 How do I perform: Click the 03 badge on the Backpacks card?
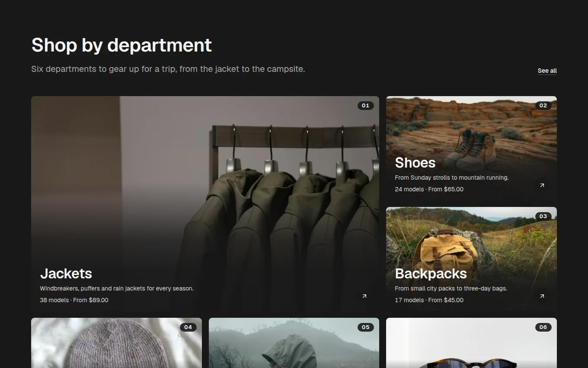point(543,216)
